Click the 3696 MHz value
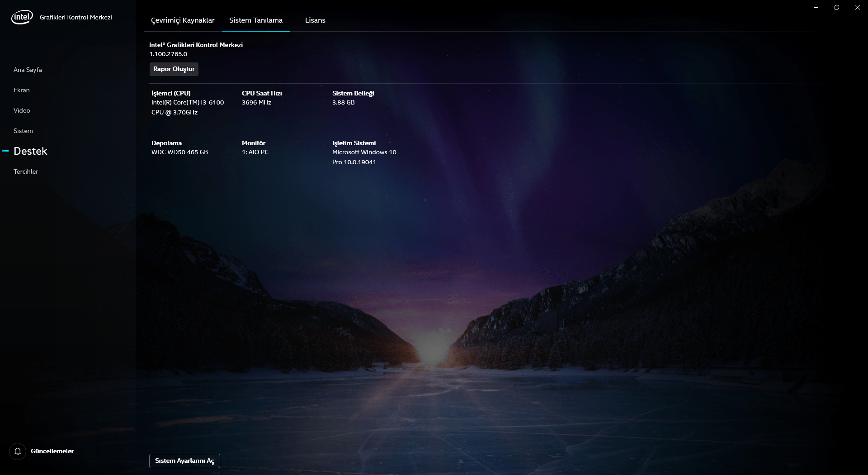Screen dimensions: 868x475 [256, 102]
